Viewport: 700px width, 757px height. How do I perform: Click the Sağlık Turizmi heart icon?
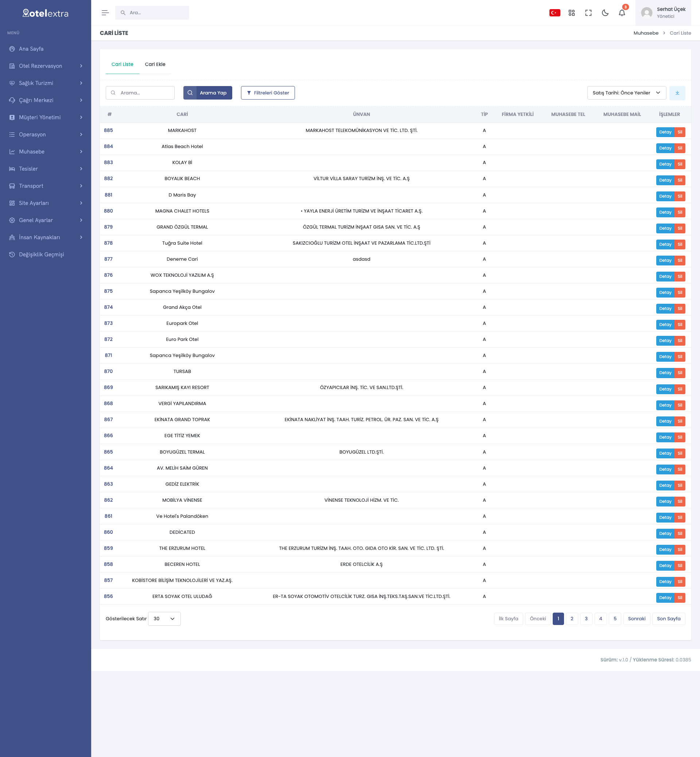coord(12,83)
